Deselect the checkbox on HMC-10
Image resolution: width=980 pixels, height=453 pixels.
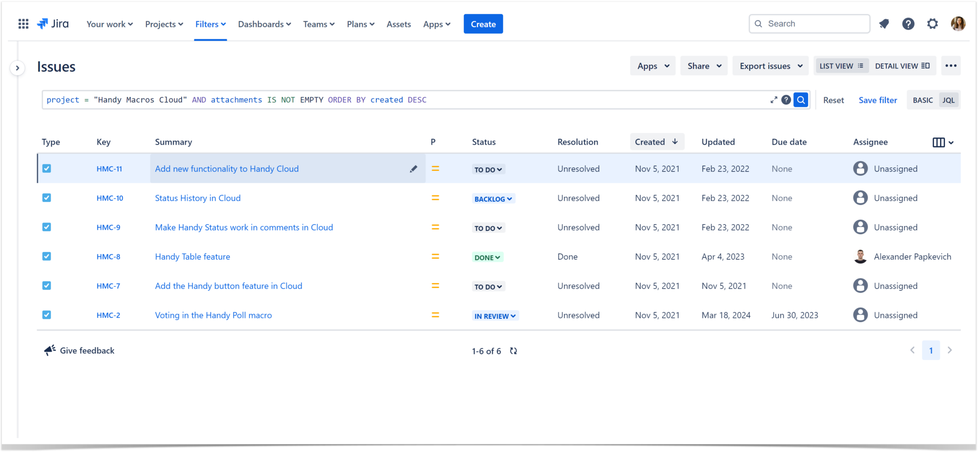[x=46, y=198]
